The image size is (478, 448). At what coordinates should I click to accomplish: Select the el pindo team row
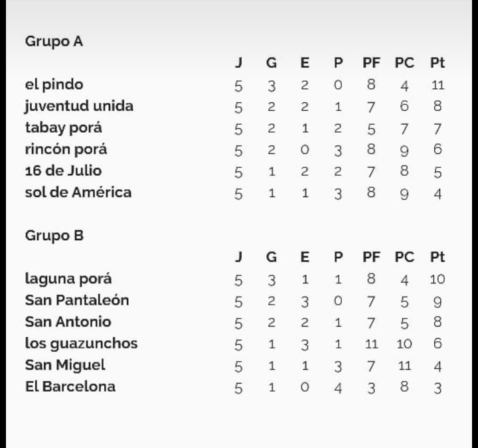(x=235, y=85)
